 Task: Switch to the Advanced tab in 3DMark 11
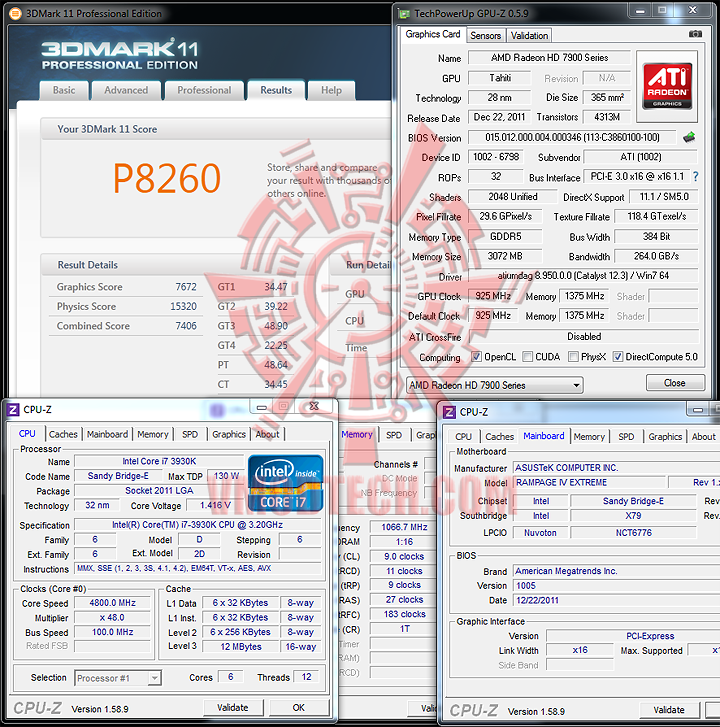126,90
